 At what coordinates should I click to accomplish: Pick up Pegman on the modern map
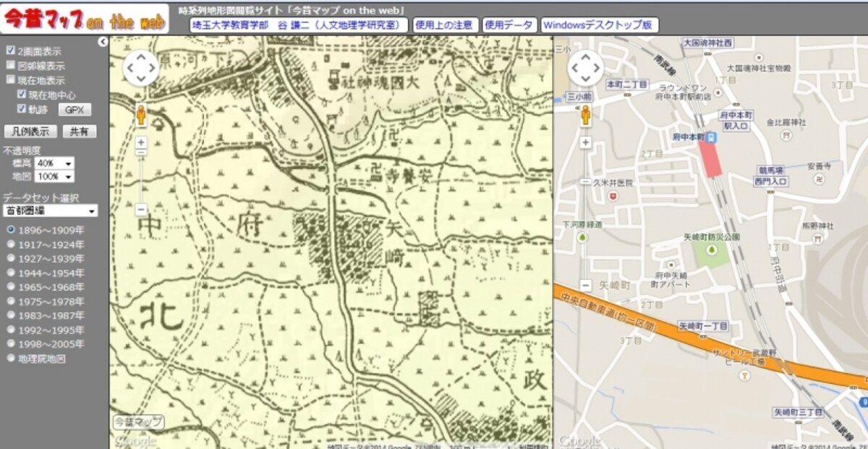point(585,114)
